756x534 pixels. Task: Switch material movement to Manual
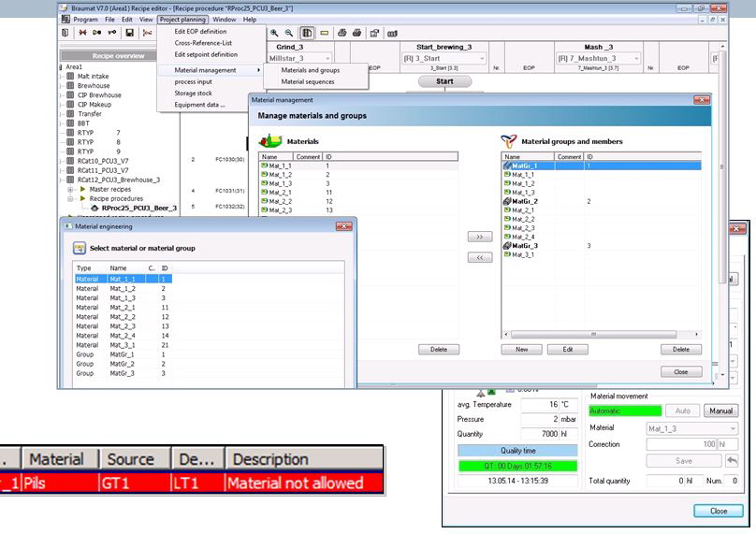(x=720, y=411)
